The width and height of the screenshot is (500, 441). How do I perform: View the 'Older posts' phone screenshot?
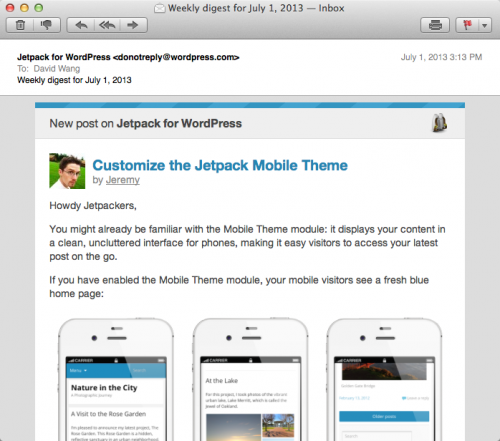pos(384,379)
